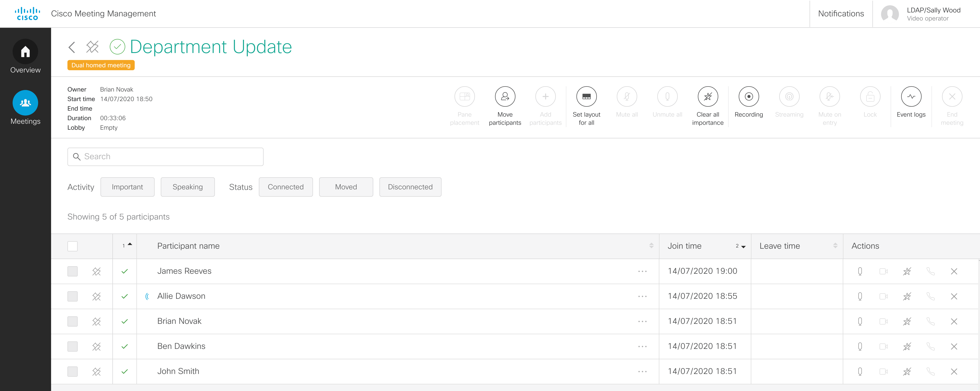This screenshot has width=980, height=391.
Task: Drop James Reeves using the X icon
Action: (954, 272)
